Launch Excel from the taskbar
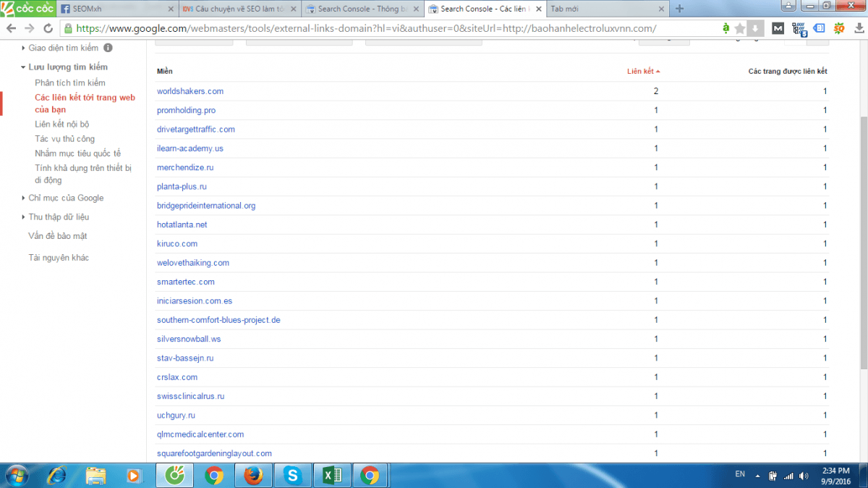The image size is (868, 488). point(331,476)
